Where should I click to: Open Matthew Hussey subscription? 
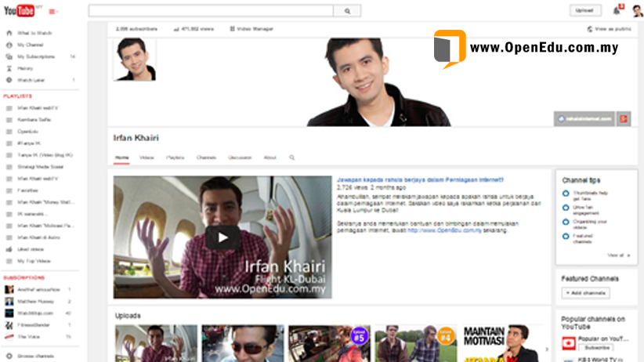tap(35, 301)
